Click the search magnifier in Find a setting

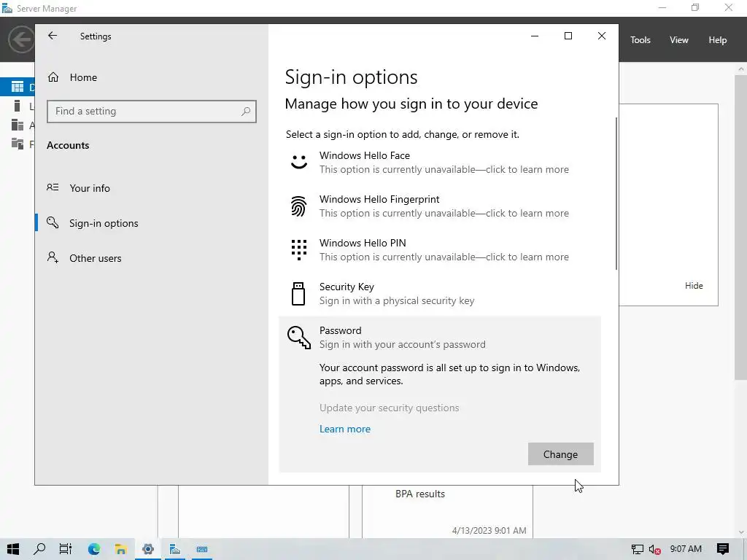click(246, 112)
